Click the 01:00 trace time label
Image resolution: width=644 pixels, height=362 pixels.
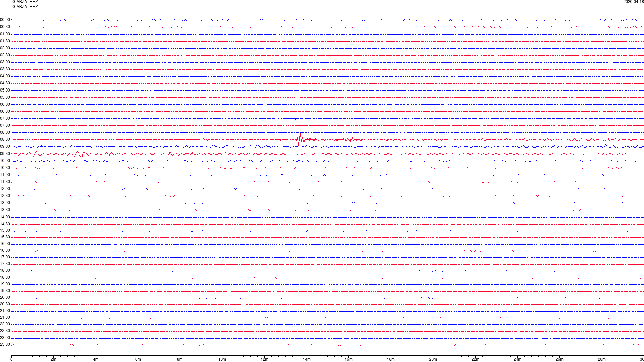[x=5, y=34]
